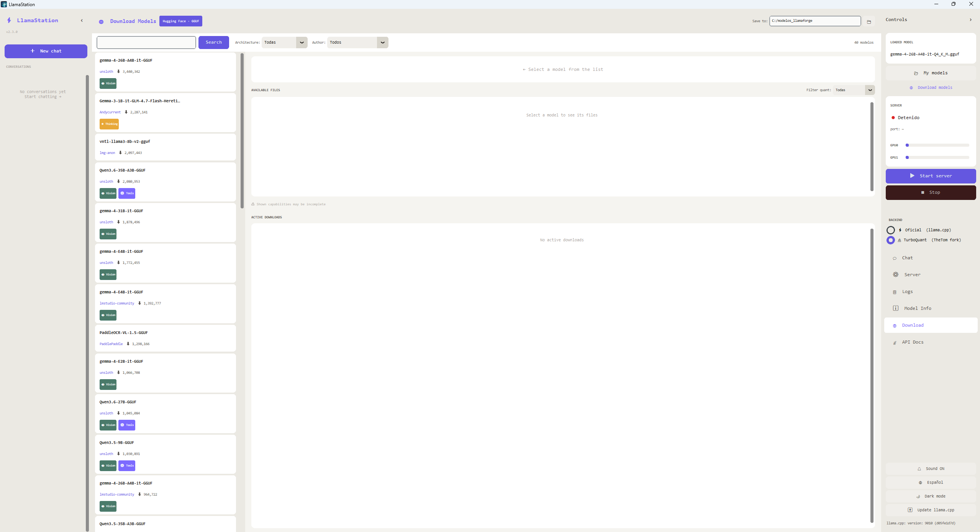Click the LlamaStation lightning logo icon
Screen dimensions: 980x532
9,20
